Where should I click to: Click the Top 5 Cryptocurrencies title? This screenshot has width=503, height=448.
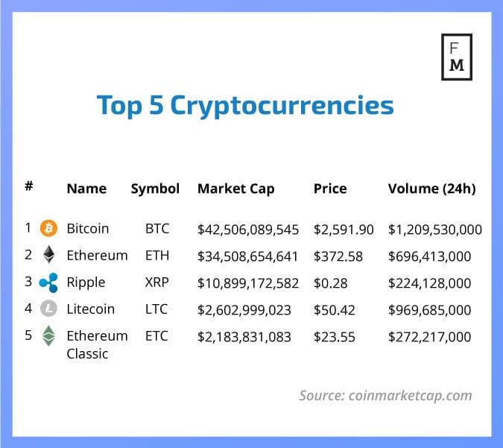[x=245, y=106]
